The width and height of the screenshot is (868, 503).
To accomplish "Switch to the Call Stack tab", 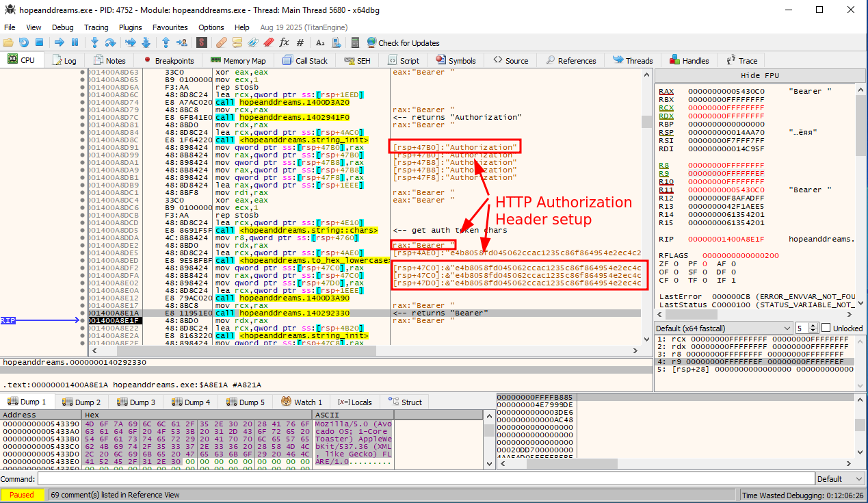I will pos(304,60).
